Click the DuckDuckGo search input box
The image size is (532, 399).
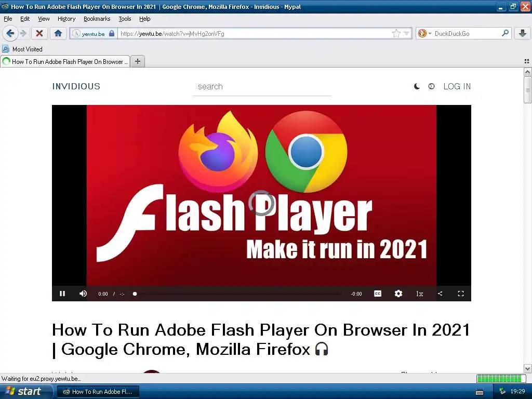pyautogui.click(x=467, y=34)
